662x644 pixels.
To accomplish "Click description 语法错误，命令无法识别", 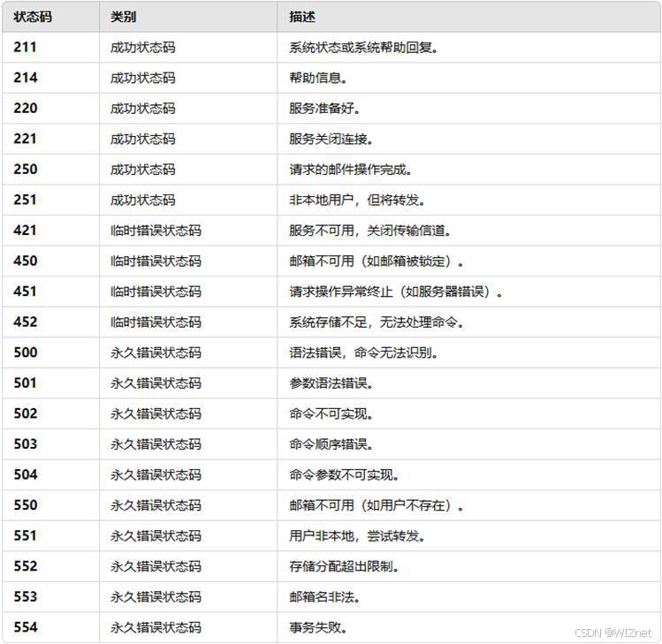I will pos(364,352).
